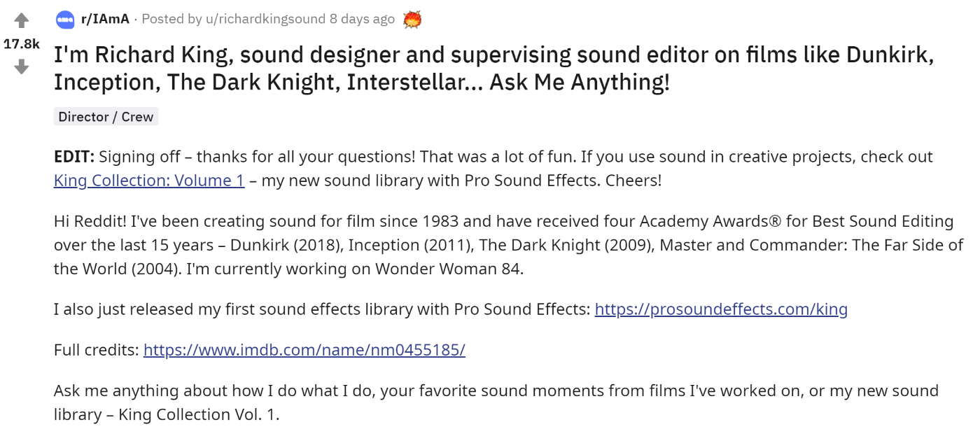Click the bold EDIT label
Screen dimensions: 980x443
point(73,157)
